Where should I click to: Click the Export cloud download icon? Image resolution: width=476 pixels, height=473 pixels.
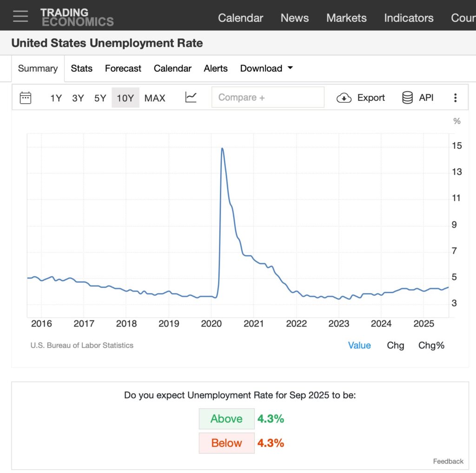pos(344,98)
